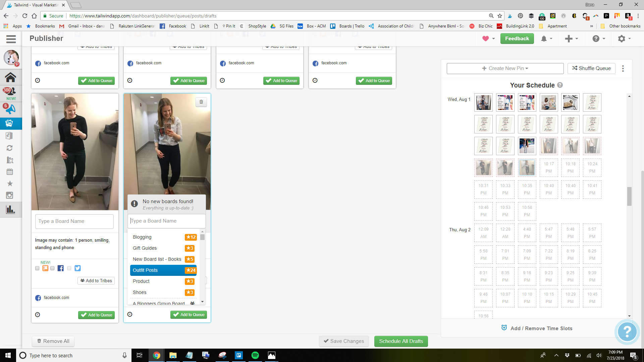Check the Twitter sharing checkbox on the draft

[69, 268]
